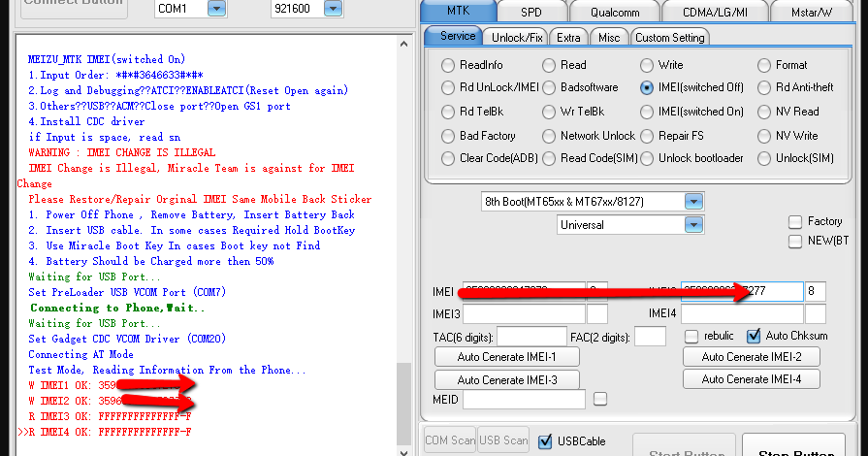
Task: Expand the Universal dropdown
Action: click(693, 225)
